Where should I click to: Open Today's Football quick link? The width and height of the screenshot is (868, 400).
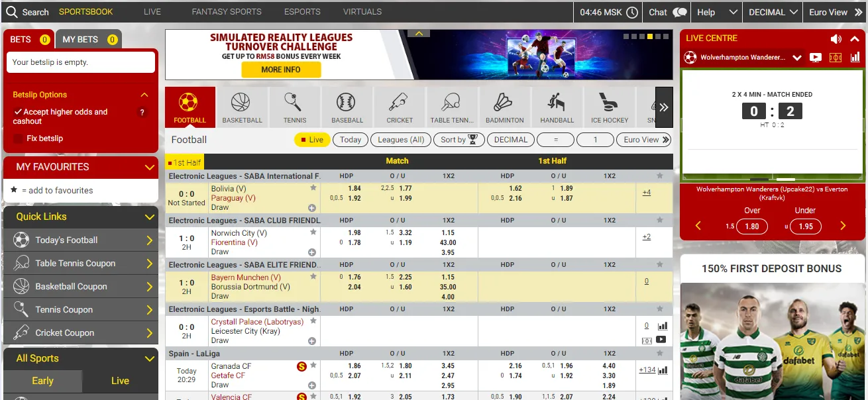tap(81, 240)
